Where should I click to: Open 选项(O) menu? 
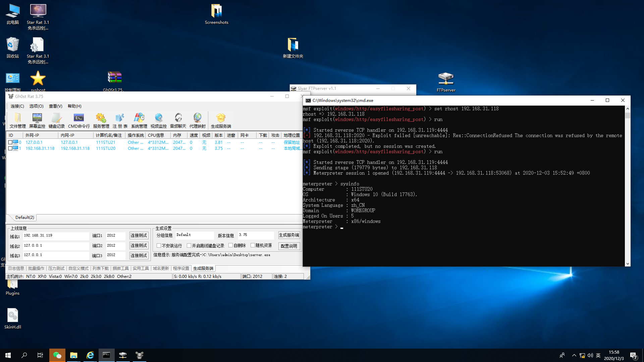36,106
